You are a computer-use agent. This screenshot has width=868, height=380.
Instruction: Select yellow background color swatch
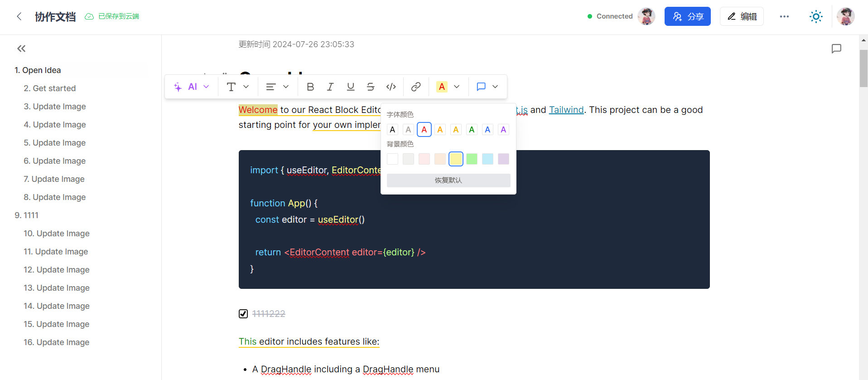coord(456,159)
